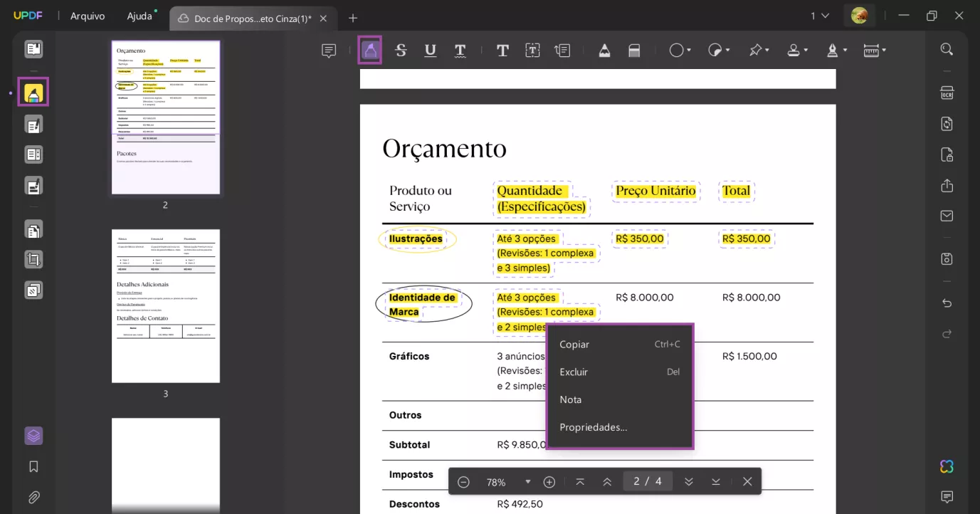Select the text comment tool
The height and width of the screenshot is (514, 980).
click(x=502, y=51)
